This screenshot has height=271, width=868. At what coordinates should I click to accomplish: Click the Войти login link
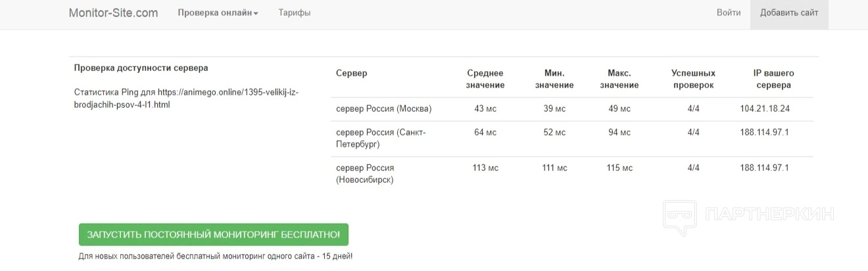click(729, 12)
